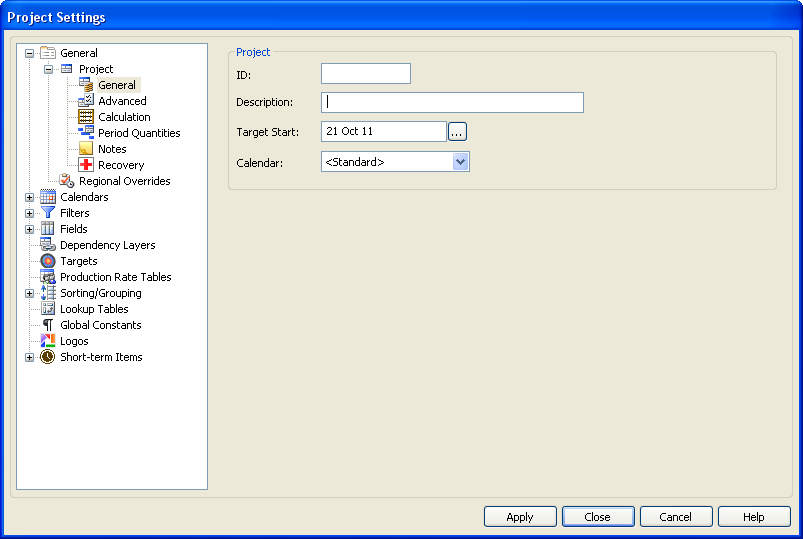Select Advanced under Project

[x=122, y=101]
